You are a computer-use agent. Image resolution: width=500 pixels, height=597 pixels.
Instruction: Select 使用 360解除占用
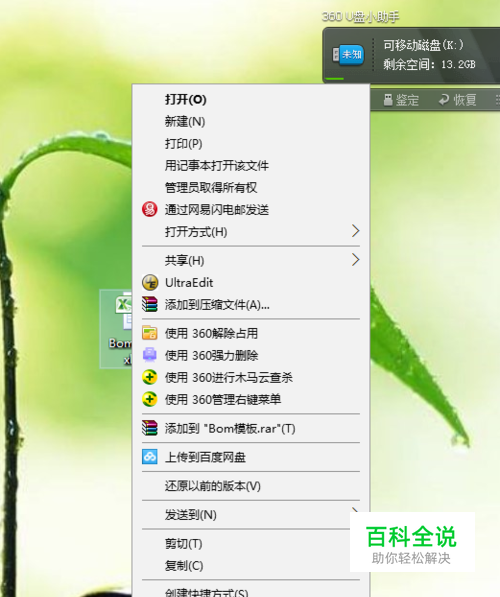(x=251, y=333)
